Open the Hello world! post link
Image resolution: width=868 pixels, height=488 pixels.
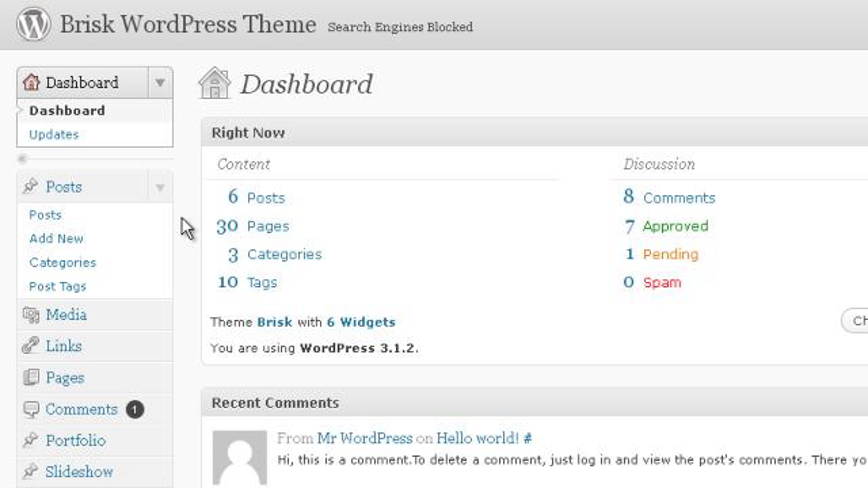pyautogui.click(x=478, y=438)
